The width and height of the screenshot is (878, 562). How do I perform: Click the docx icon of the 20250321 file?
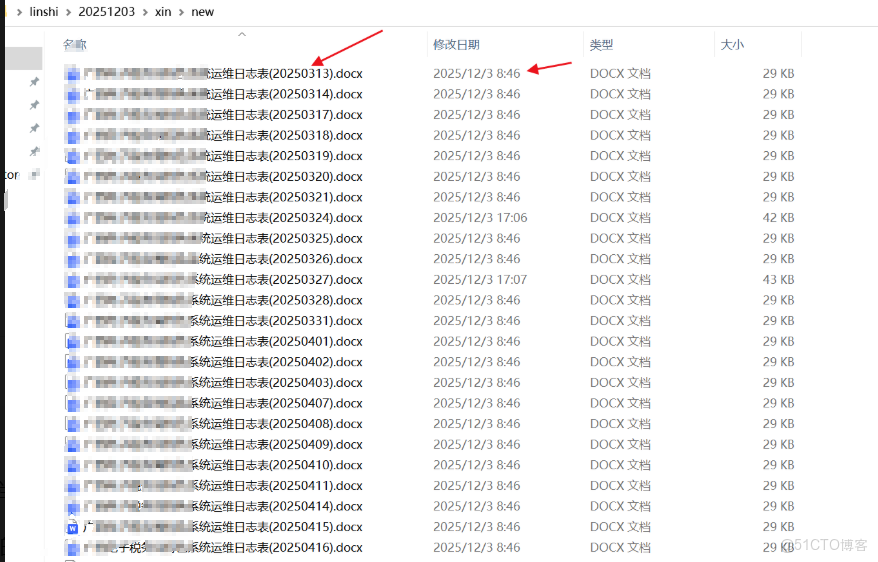[72, 198]
